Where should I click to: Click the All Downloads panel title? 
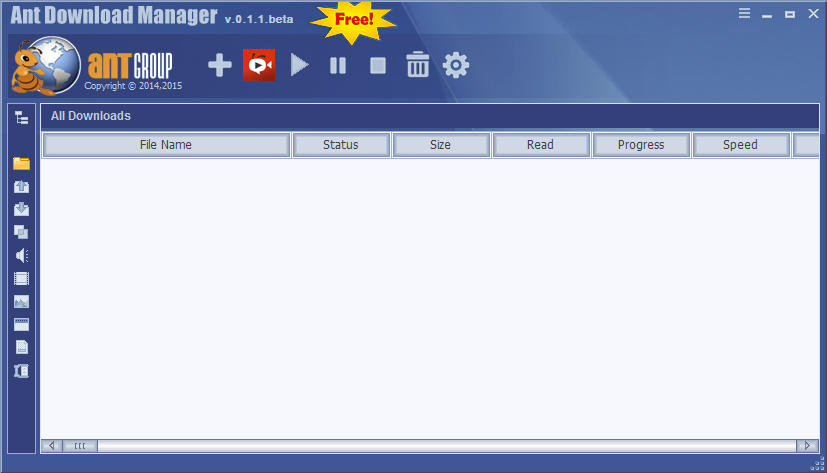point(91,116)
